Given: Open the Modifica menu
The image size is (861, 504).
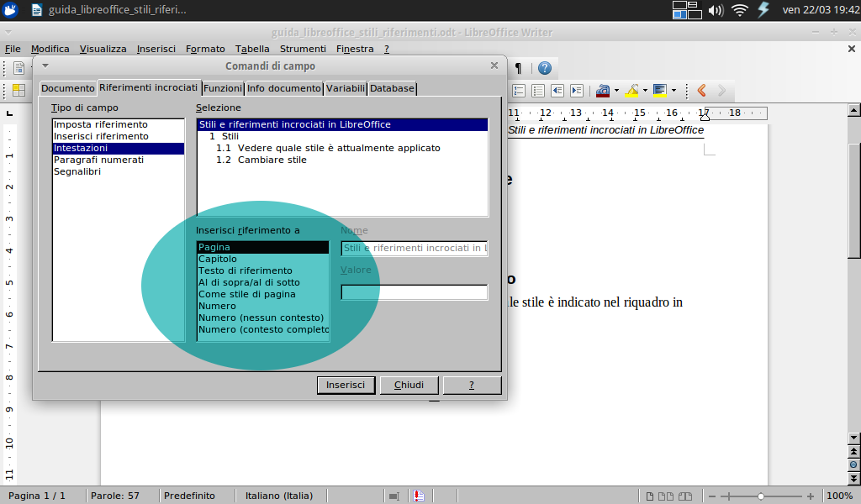Looking at the screenshot, I should (50, 49).
